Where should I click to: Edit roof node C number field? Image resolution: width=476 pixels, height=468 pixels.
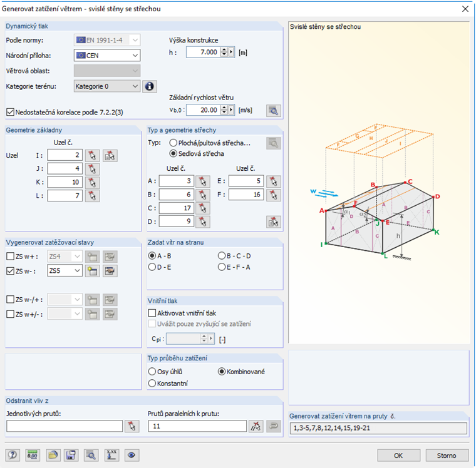tap(177, 208)
